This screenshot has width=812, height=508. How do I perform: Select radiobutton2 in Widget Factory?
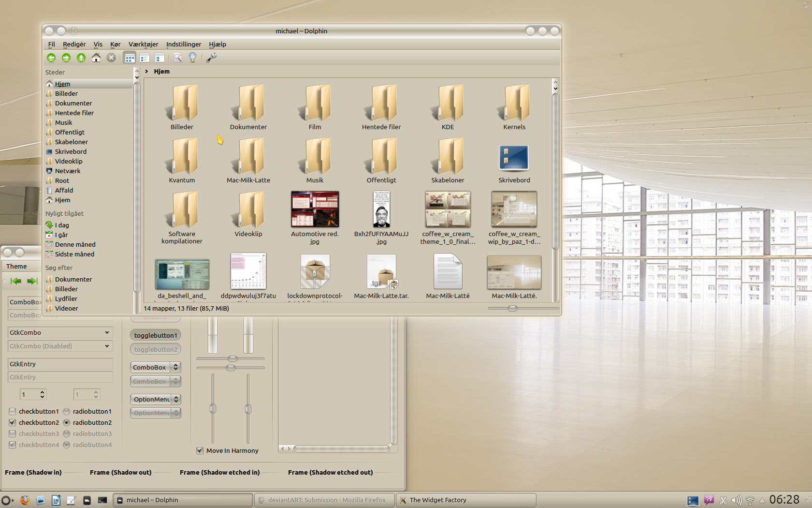click(67, 422)
